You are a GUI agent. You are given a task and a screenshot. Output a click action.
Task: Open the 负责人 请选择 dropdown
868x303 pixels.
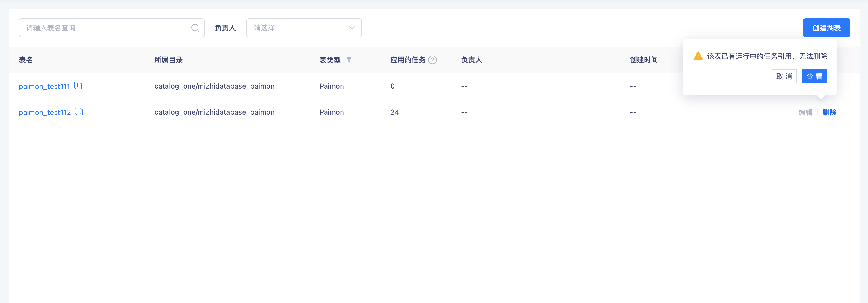coord(304,28)
